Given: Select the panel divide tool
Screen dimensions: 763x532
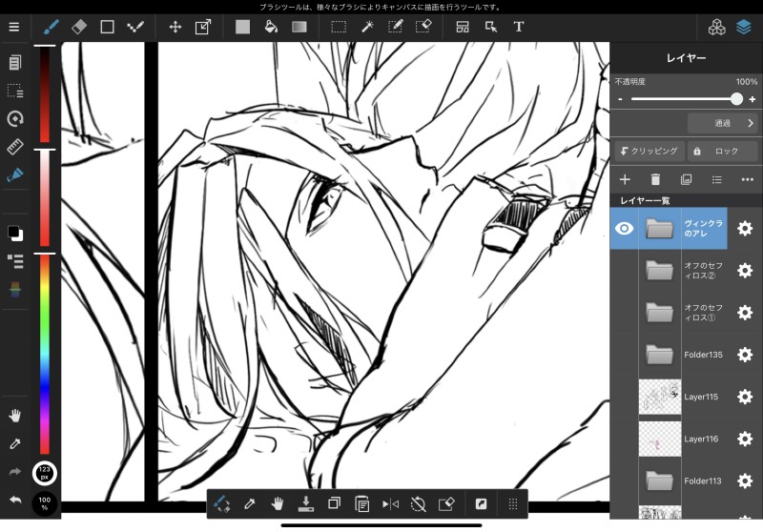Looking at the screenshot, I should click(x=463, y=27).
